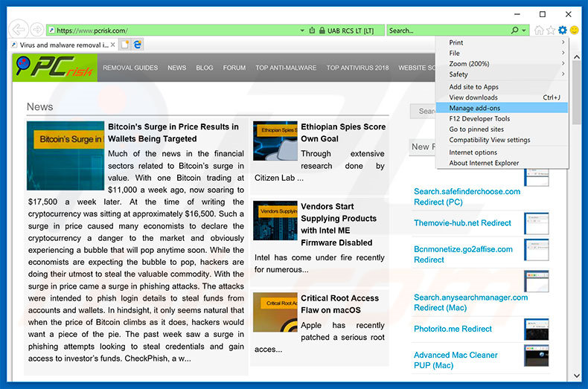The width and height of the screenshot is (588, 389).
Task: Click the search magnifier icon
Action: [514, 30]
